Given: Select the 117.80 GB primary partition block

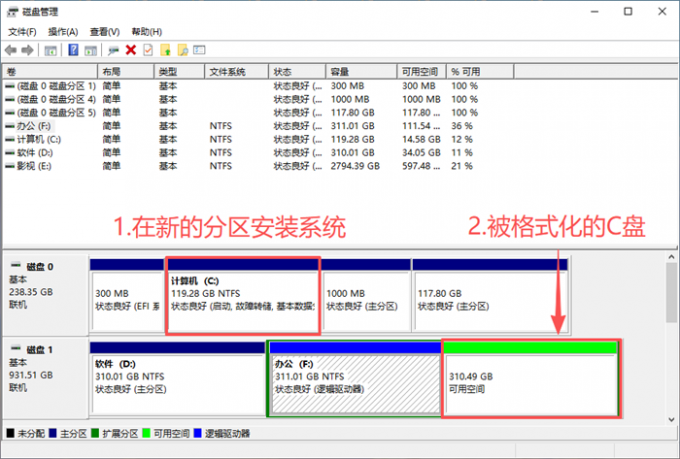Looking at the screenshot, I should [x=490, y=295].
